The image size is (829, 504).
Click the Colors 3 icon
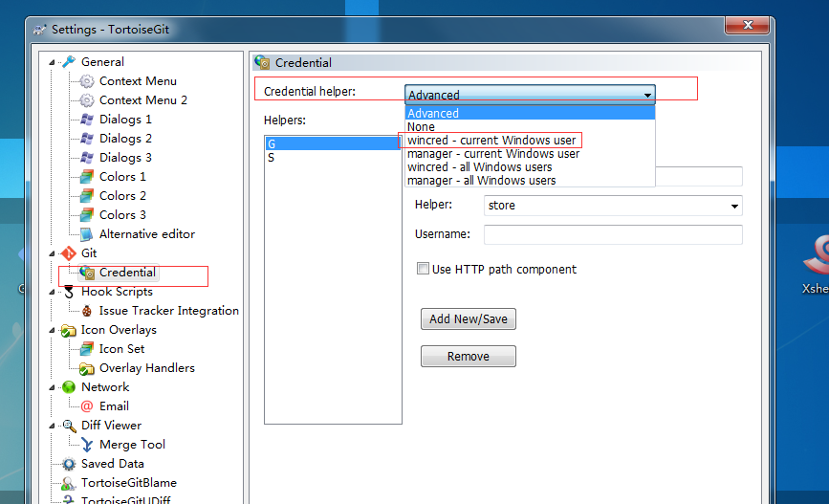pos(87,215)
